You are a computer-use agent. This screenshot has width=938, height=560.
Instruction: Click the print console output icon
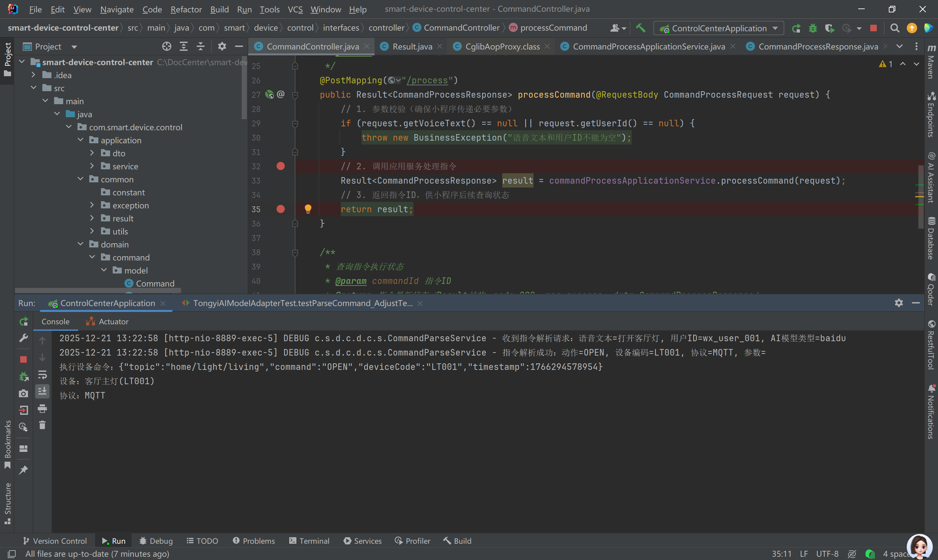coord(42,409)
